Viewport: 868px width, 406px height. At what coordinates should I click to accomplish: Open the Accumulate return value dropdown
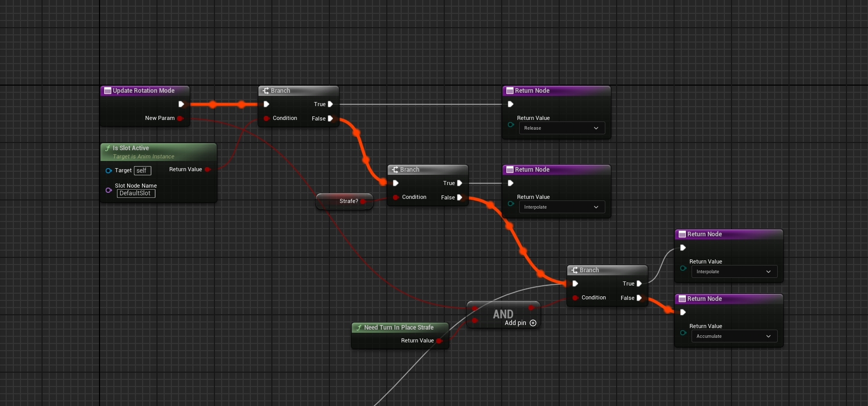pyautogui.click(x=734, y=336)
